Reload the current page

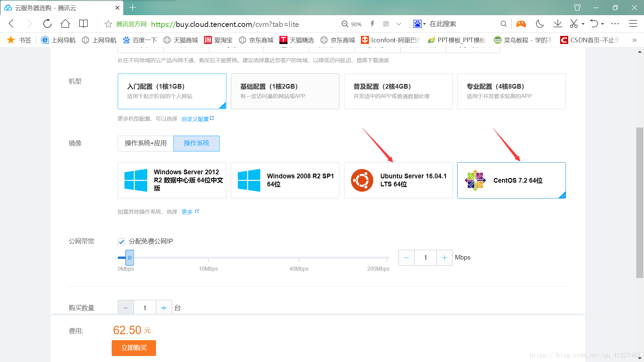[x=47, y=24]
